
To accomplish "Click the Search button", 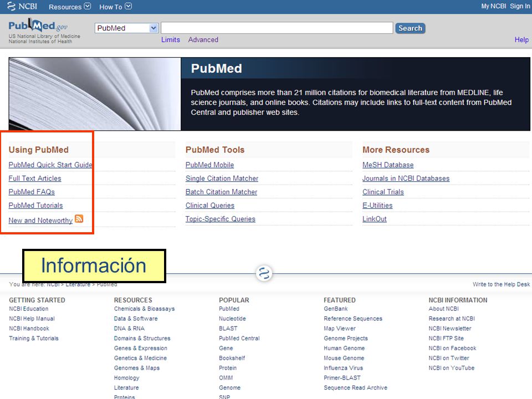I will pos(410,28).
